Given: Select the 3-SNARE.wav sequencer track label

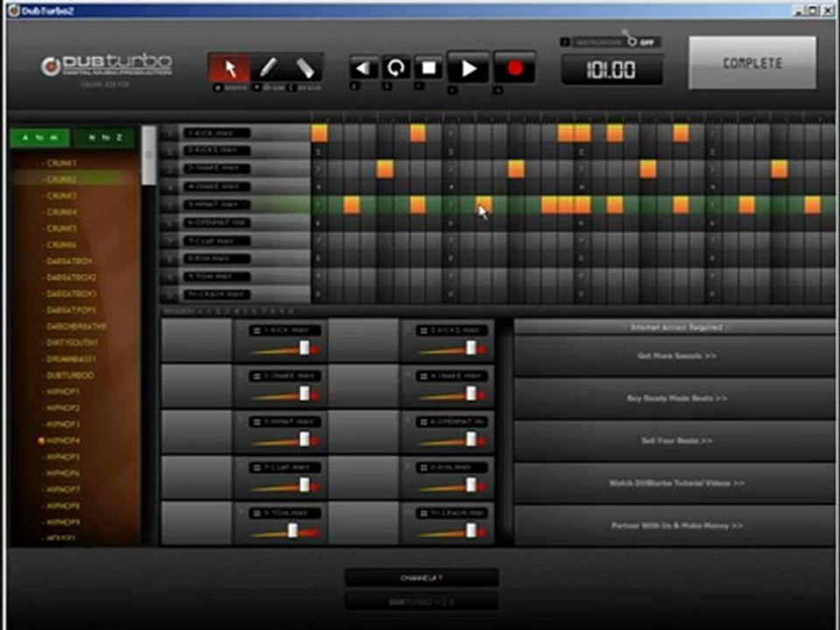Looking at the screenshot, I should tap(216, 168).
